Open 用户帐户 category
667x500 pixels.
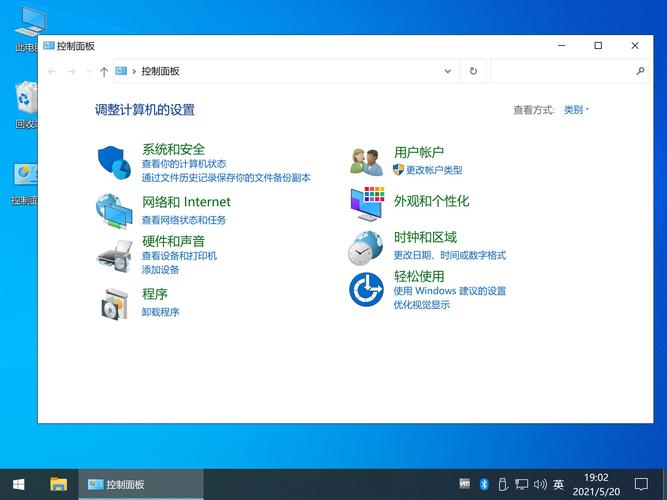(419, 152)
